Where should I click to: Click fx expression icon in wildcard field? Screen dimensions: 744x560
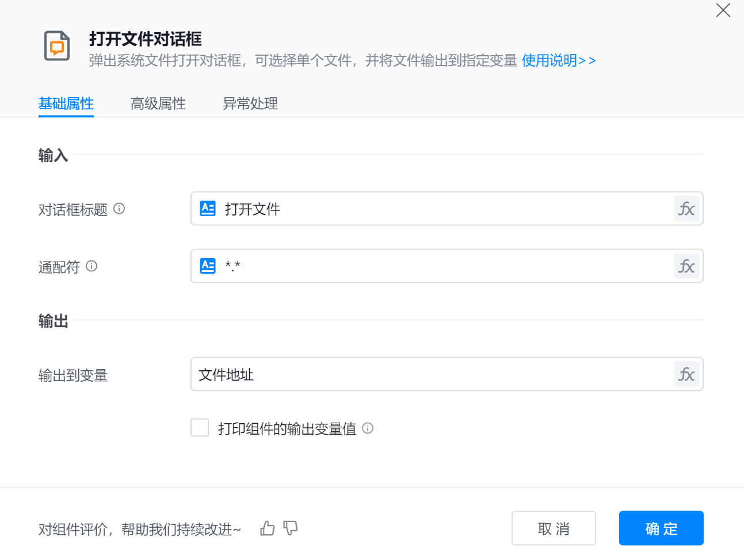[x=686, y=266]
